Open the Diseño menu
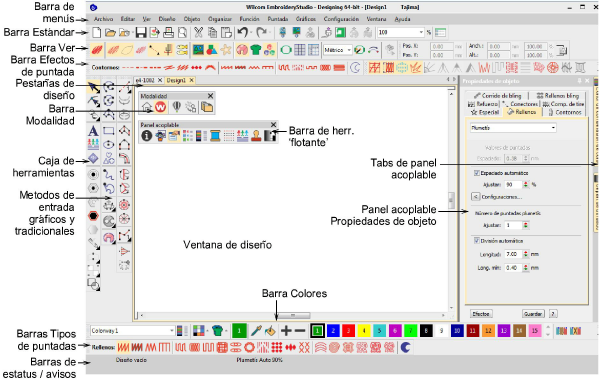Viewport: 599px width, 386px height. click(167, 19)
